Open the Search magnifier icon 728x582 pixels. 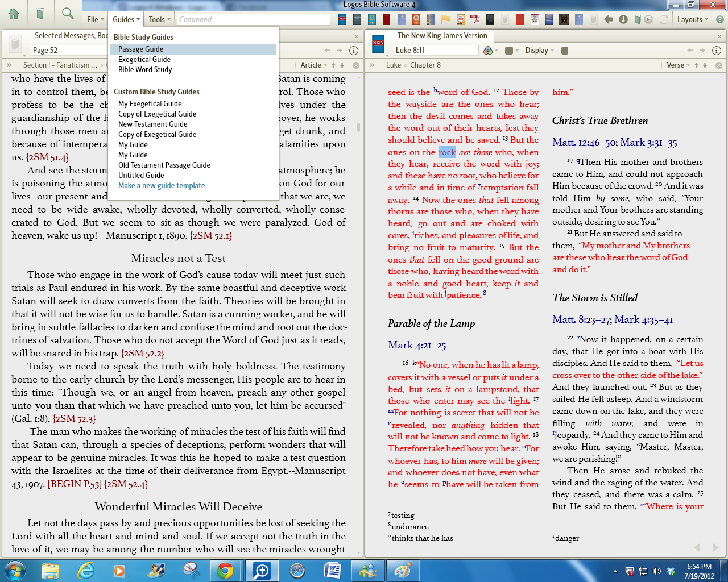[x=68, y=14]
